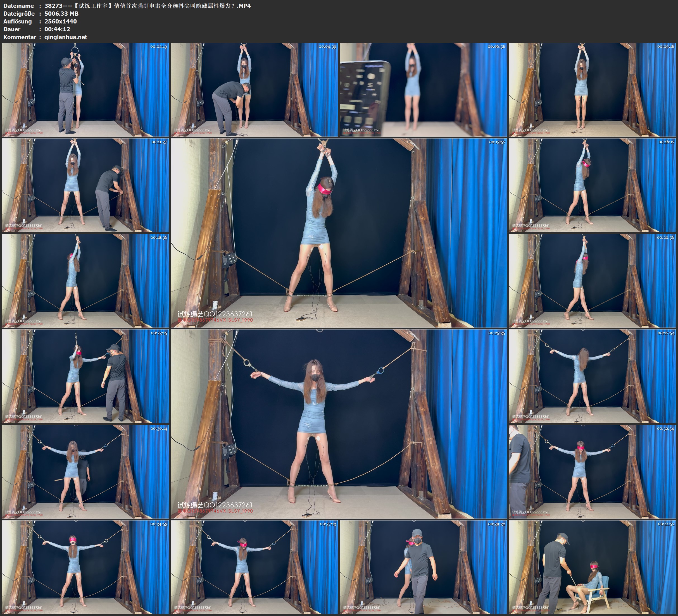This screenshot has height=616, width=678.
Task: Click the Dateiname .MP4 file name text
Action: coord(147,6)
